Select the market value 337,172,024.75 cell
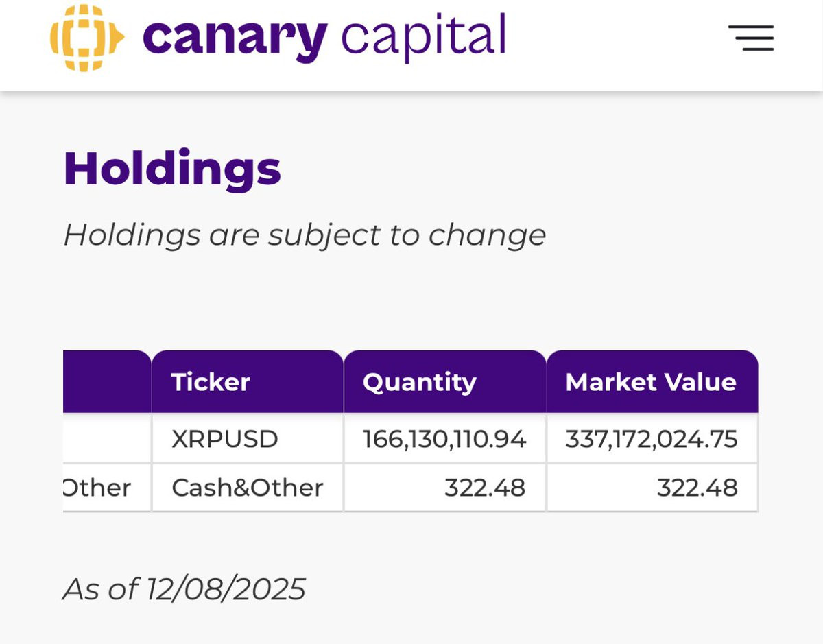The width and height of the screenshot is (823, 644). pos(652,439)
